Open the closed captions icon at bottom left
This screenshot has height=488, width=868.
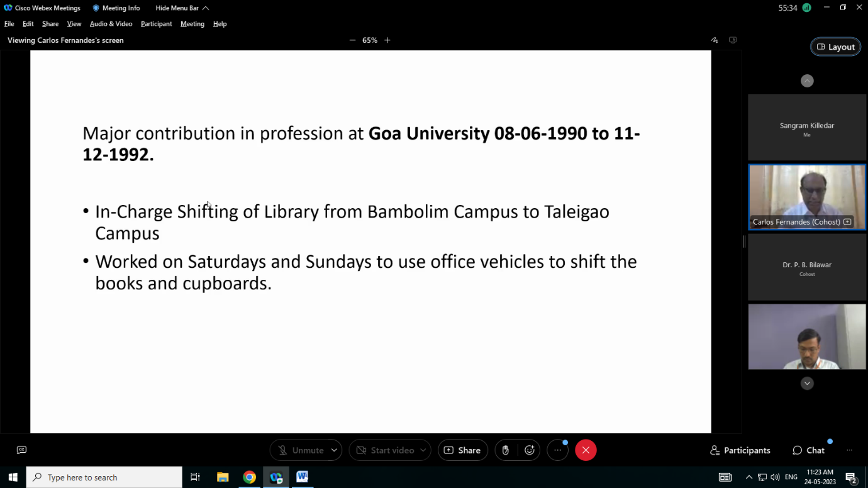22,450
